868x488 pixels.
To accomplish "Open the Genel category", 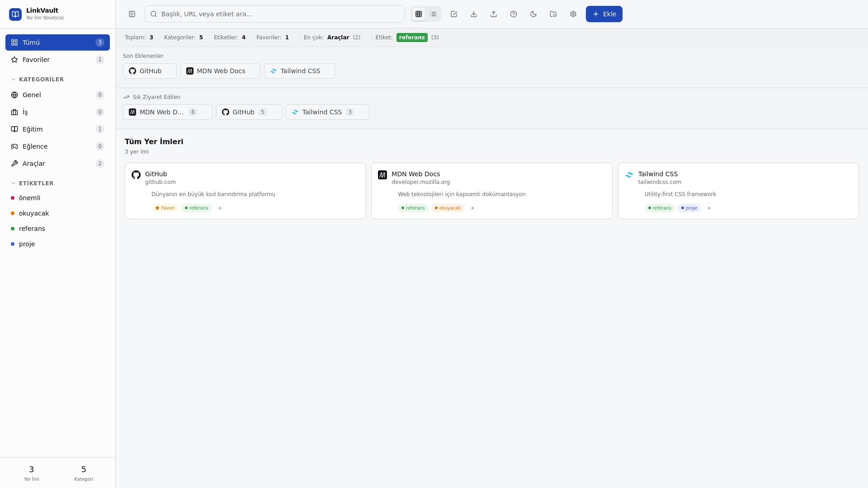I will (57, 95).
